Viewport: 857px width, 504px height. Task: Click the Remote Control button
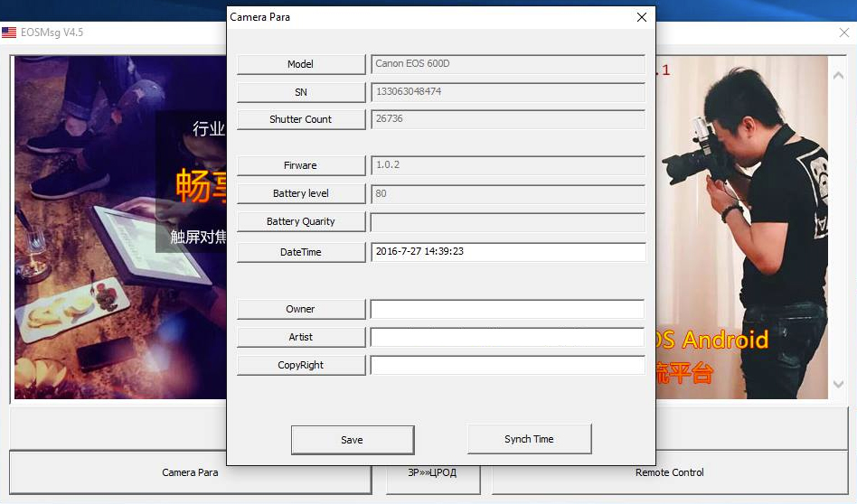click(669, 472)
